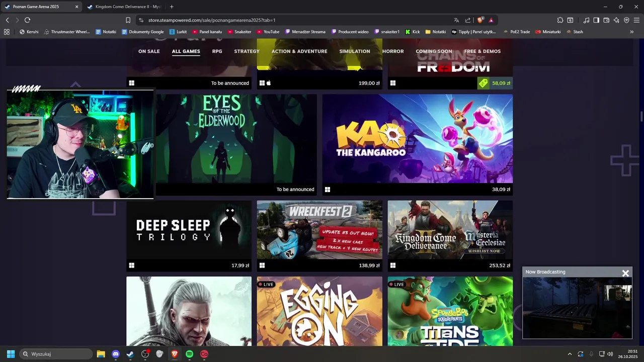This screenshot has width=644, height=362.
Task: Open the tab search icon in the toolbar
Action: tap(570, 20)
